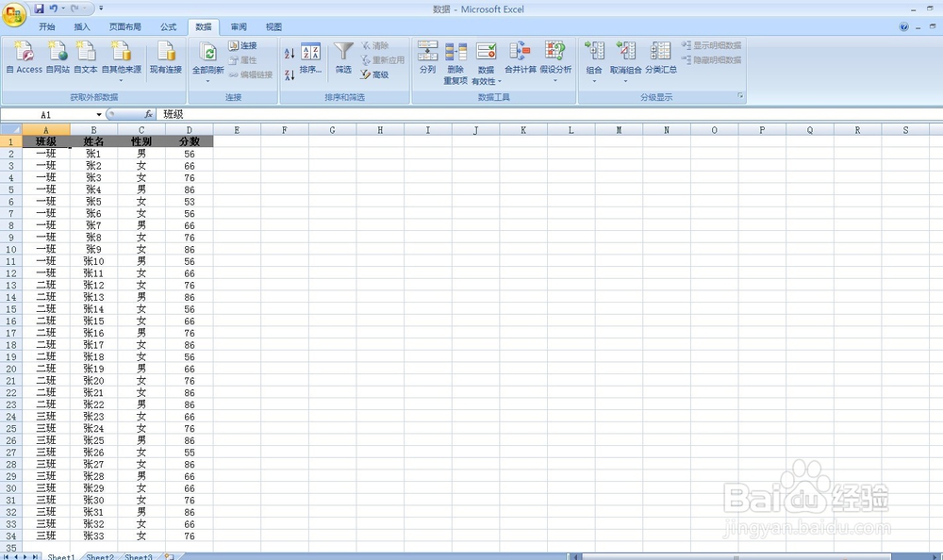Open undo history dropdown arrow
This screenshot has height=560, width=943.
point(62,8)
